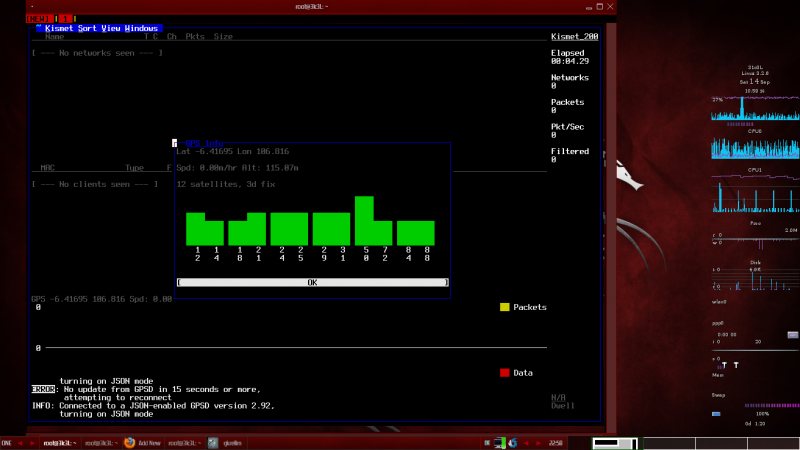Open the View menu
The height and width of the screenshot is (450, 800).
110,29
